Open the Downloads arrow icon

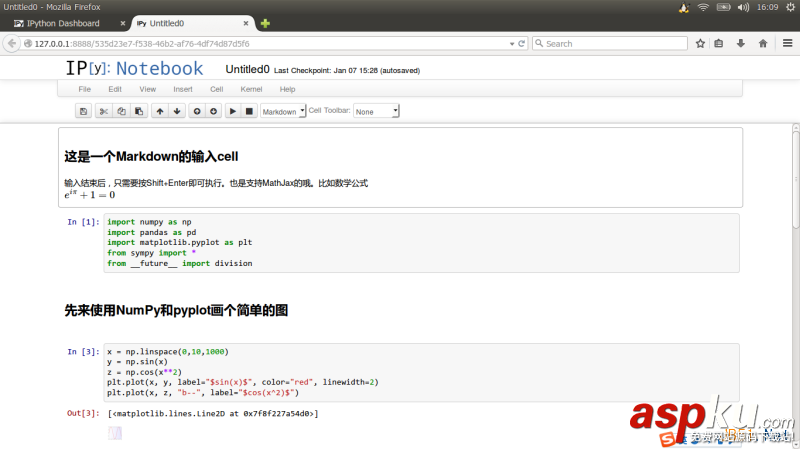point(741,43)
